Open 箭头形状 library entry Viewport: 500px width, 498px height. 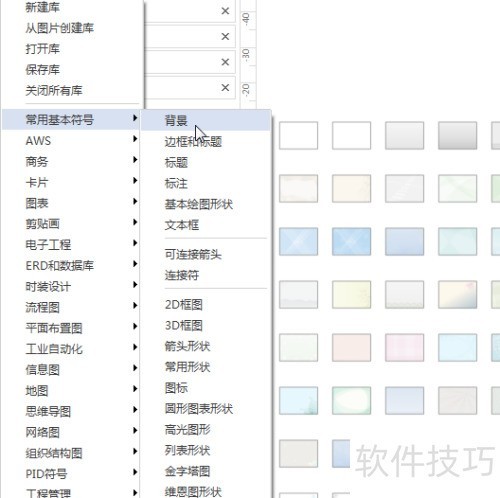coord(188,346)
